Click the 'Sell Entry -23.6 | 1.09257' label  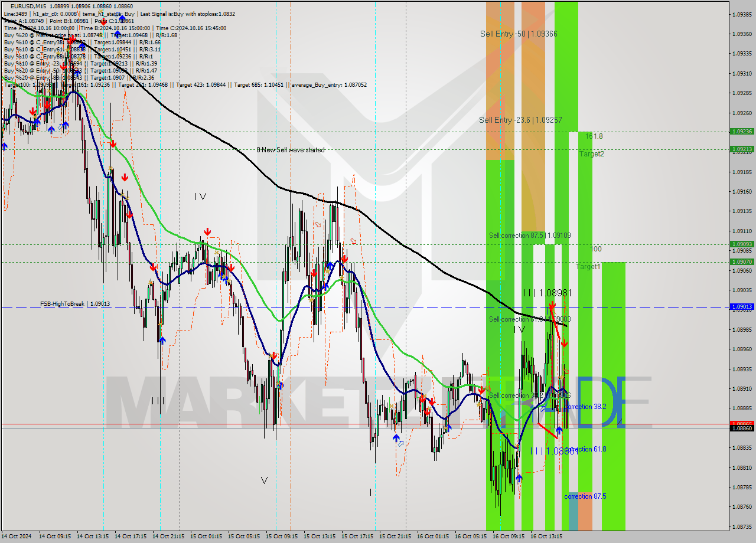(x=520, y=120)
